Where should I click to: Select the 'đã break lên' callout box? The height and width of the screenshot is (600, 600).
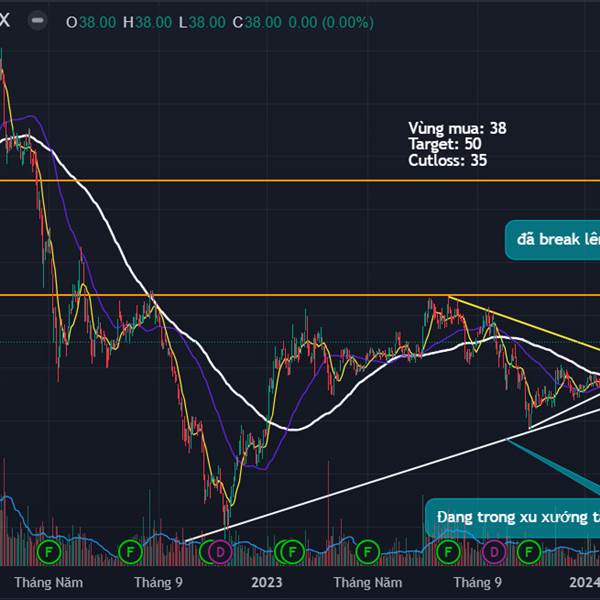(552, 240)
